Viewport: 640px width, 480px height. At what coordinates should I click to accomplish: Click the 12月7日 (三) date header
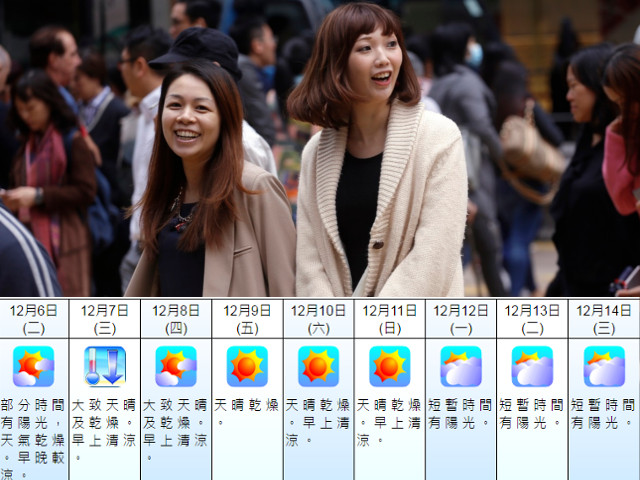coord(104,318)
